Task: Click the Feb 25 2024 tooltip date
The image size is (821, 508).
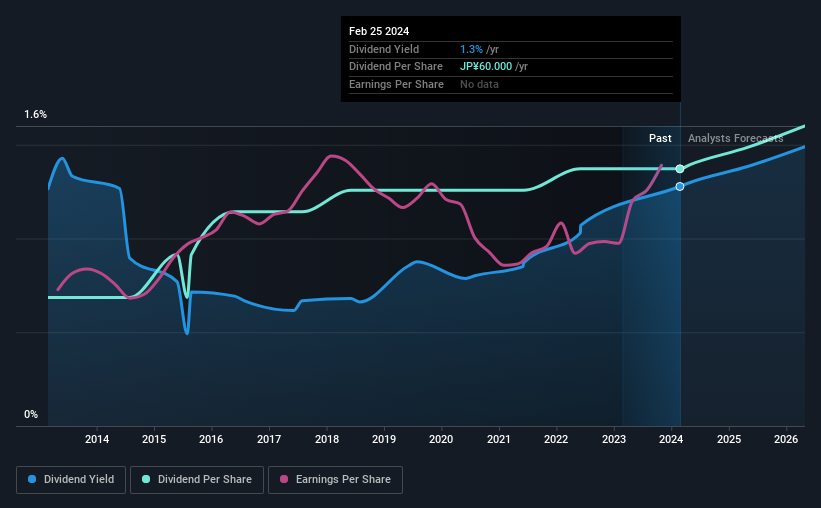Action: click(379, 31)
